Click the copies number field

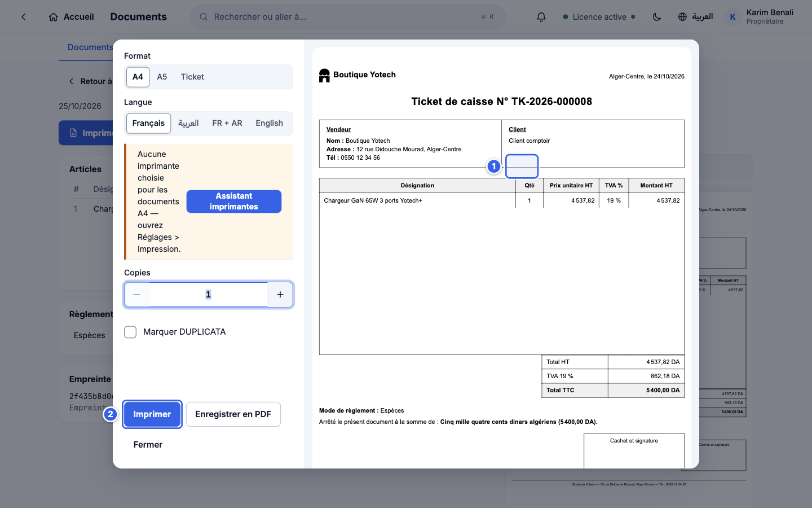pyautogui.click(x=208, y=295)
